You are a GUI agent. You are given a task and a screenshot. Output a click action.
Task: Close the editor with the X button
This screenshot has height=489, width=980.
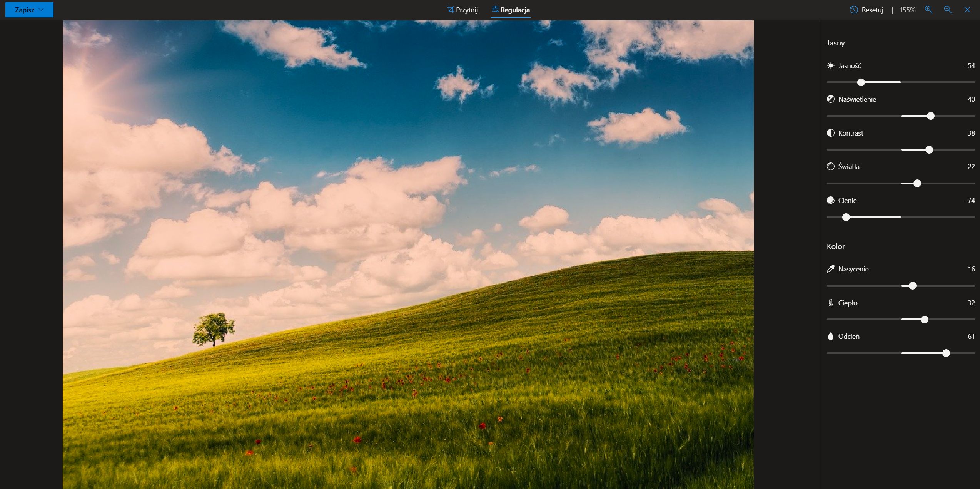coord(967,10)
